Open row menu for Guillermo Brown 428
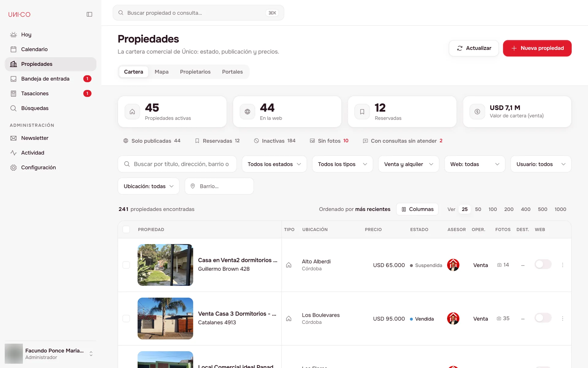 pos(563,265)
